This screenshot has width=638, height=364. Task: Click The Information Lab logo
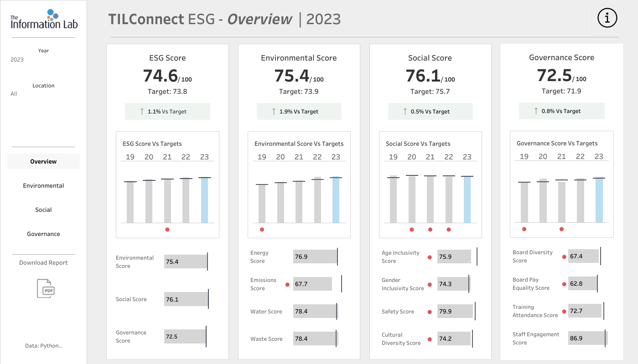coord(44,19)
